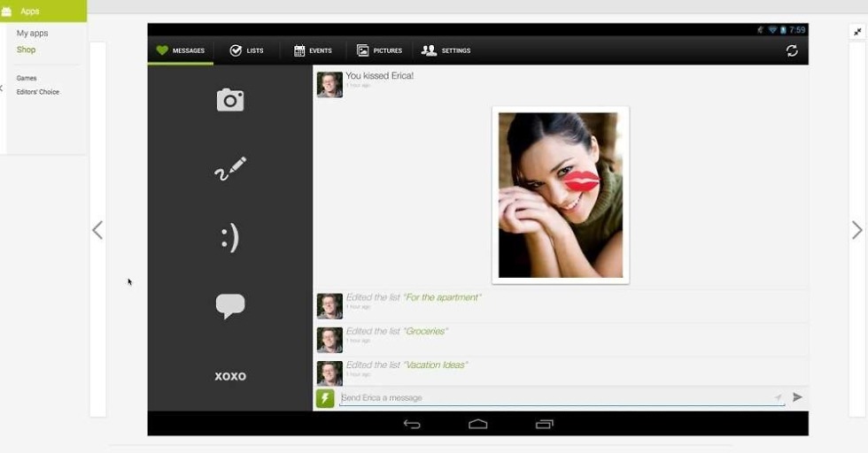
Task: Switch to the Messages tab
Action: (x=181, y=50)
